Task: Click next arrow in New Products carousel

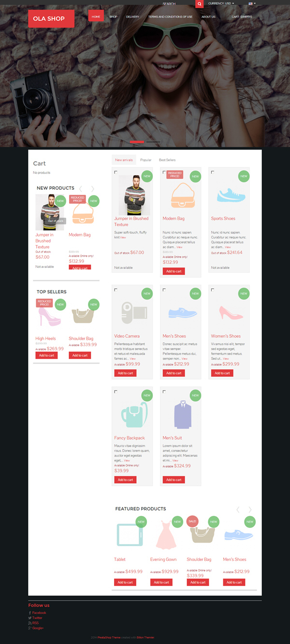Action: point(92,188)
